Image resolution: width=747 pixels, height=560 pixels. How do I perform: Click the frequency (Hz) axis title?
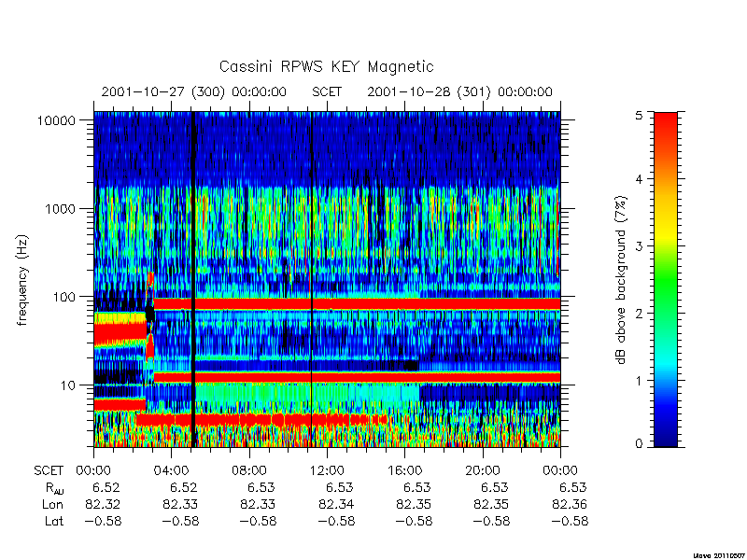click(22, 280)
